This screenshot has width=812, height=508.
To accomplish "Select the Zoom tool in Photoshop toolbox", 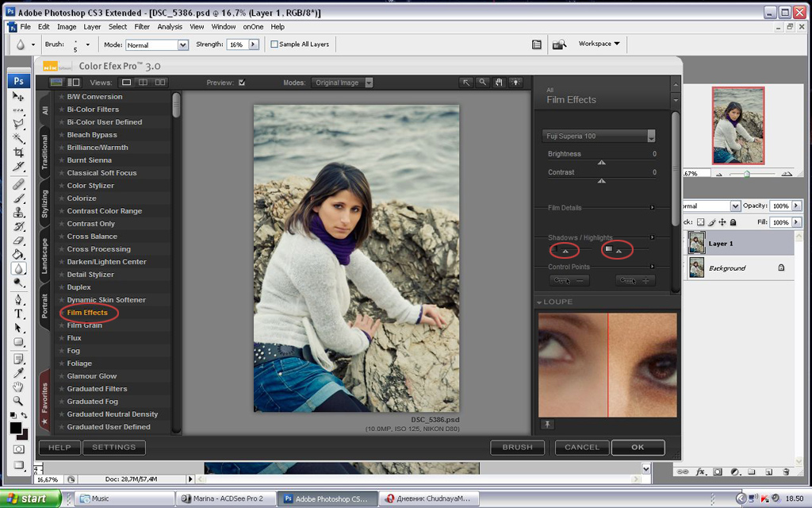I will [x=18, y=401].
